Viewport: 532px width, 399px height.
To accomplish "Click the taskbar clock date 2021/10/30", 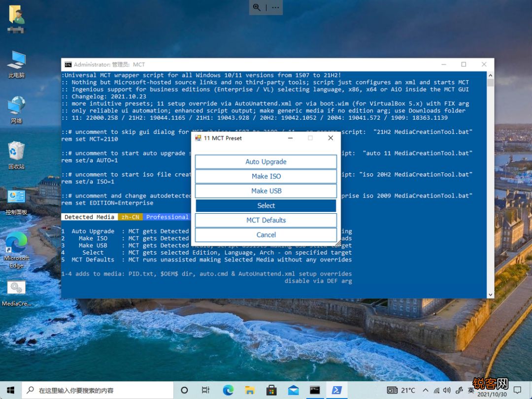I will point(492,395).
